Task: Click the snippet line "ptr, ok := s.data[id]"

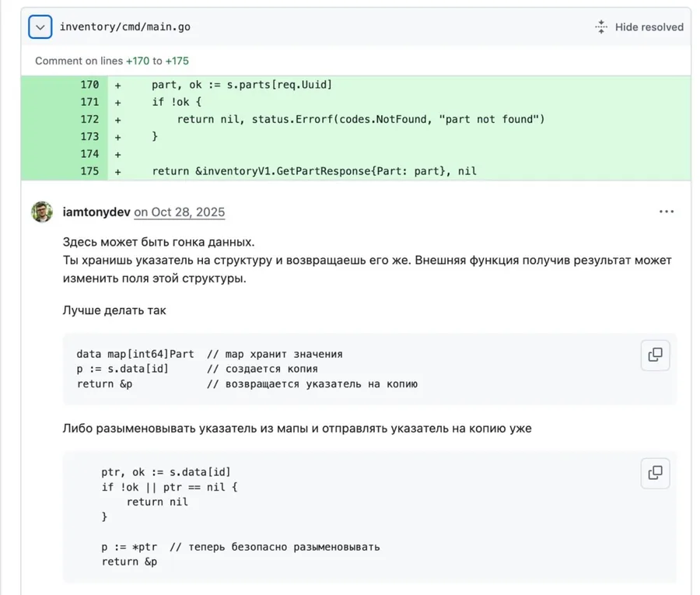Action: click(166, 472)
